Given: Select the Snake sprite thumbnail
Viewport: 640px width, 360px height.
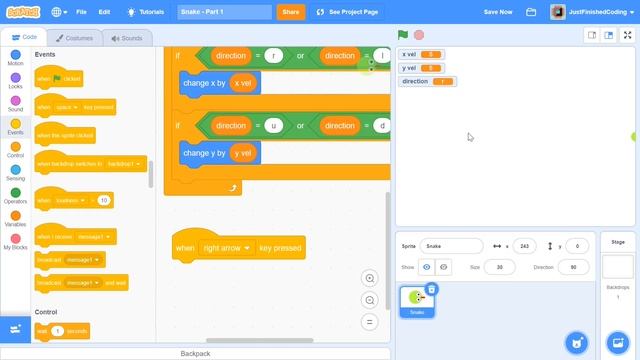Looking at the screenshot, I should pyautogui.click(x=417, y=302).
